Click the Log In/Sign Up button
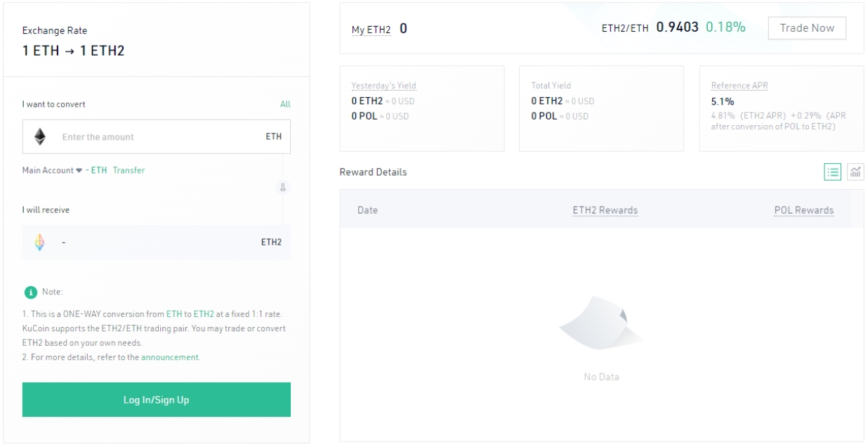The width and height of the screenshot is (868, 445). pyautogui.click(x=156, y=399)
